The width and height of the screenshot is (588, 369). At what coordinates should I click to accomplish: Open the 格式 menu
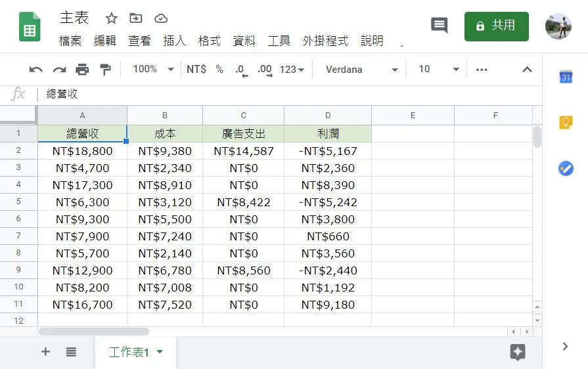(210, 41)
